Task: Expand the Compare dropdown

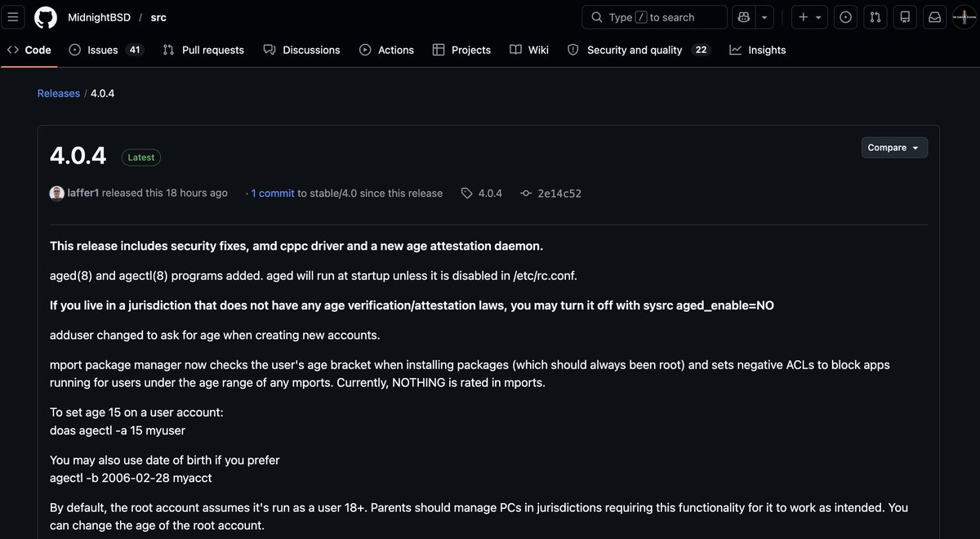Action: coord(893,147)
